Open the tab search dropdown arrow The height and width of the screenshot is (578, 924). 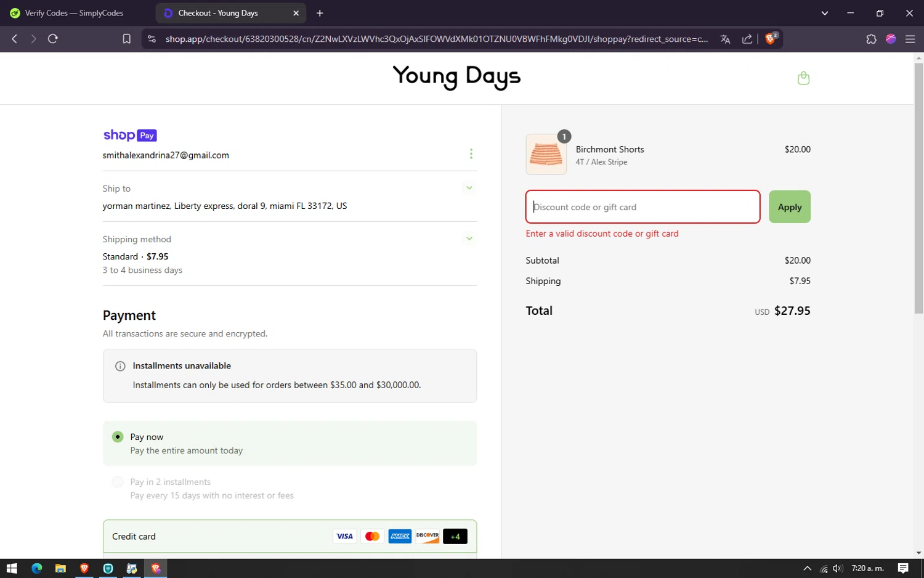point(825,13)
